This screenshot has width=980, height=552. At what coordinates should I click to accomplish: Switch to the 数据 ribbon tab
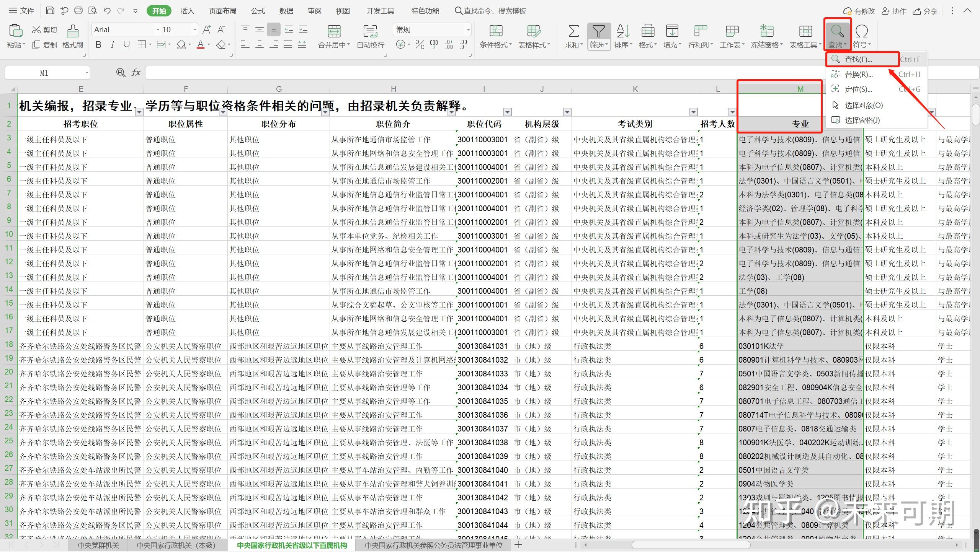(286, 11)
